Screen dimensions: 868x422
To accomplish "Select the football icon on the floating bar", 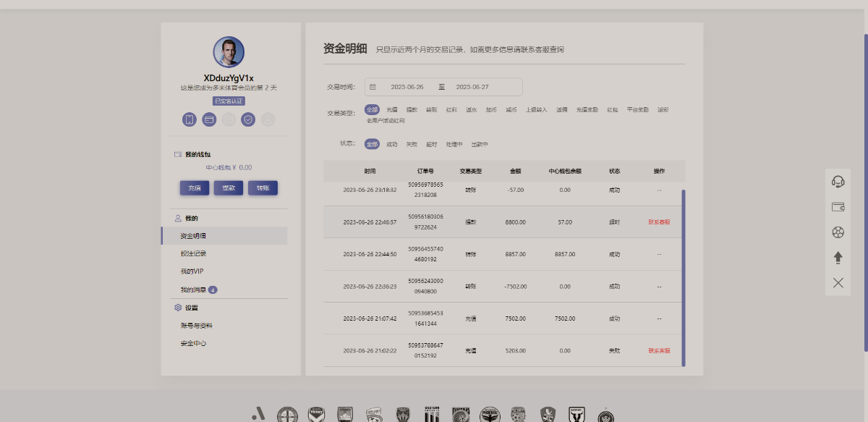I will coord(838,232).
